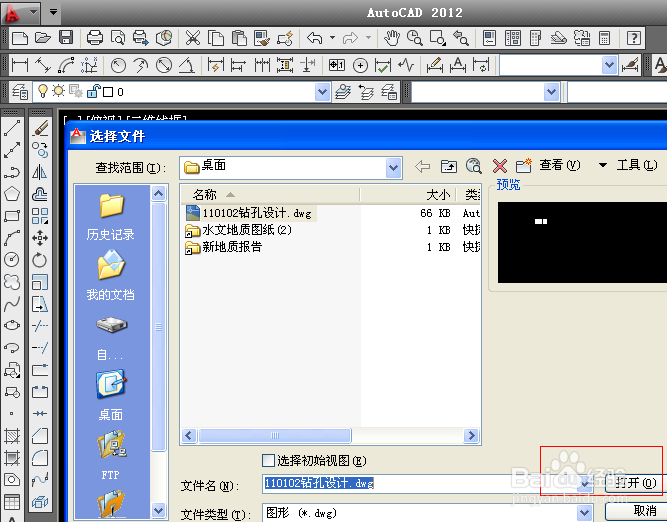The height and width of the screenshot is (522, 667).
Task: Expand the layer control dropdown
Action: tap(322, 92)
